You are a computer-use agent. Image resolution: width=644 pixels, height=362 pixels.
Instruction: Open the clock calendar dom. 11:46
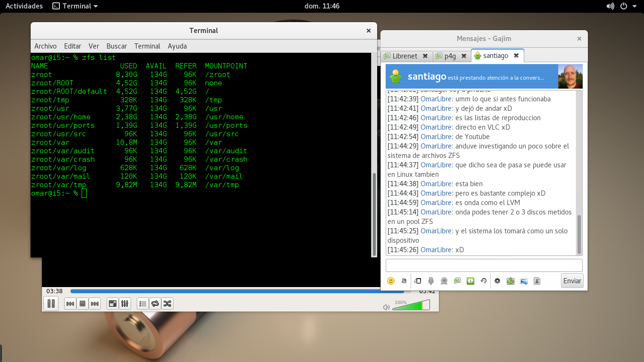click(322, 6)
